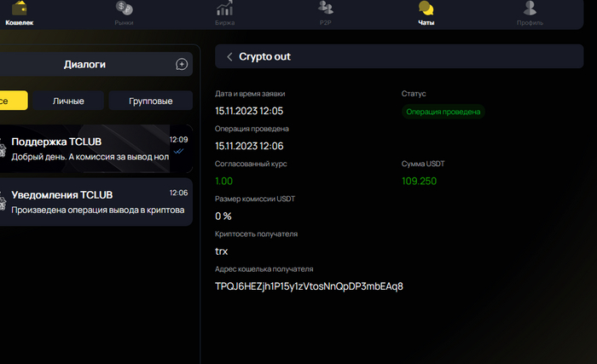The height and width of the screenshot is (364, 597).
Task: Click the recipient wallet address TPQJ6HEZjh1P15y1zVtosNnQpDP3mbEAq8
Action: pyautogui.click(x=309, y=286)
